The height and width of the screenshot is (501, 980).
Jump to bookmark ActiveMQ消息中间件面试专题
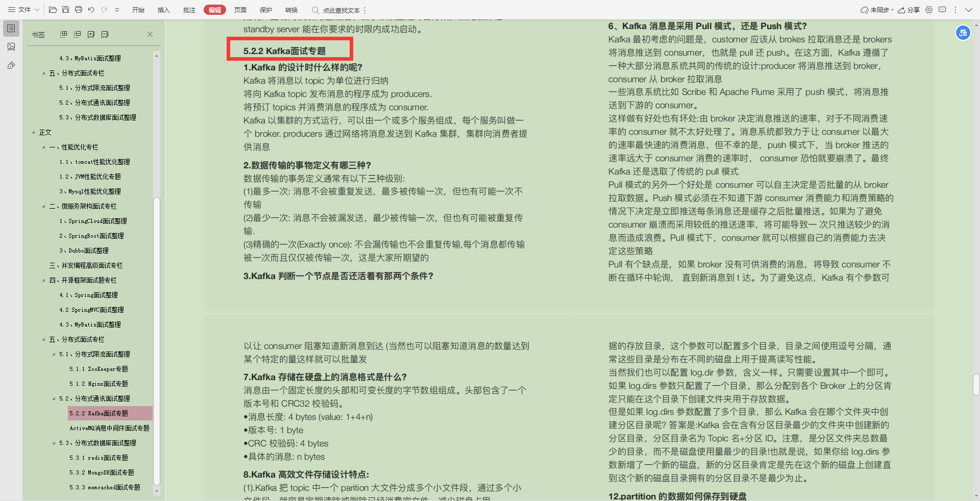click(x=110, y=428)
